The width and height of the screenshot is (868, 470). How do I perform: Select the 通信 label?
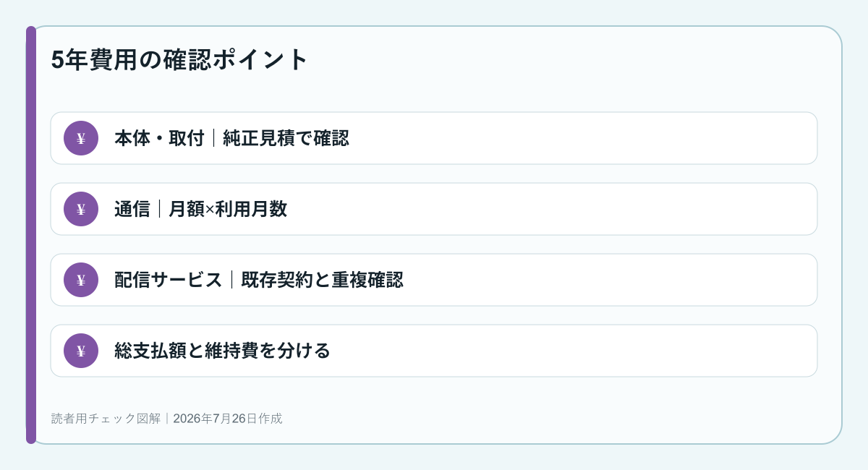tap(132, 209)
